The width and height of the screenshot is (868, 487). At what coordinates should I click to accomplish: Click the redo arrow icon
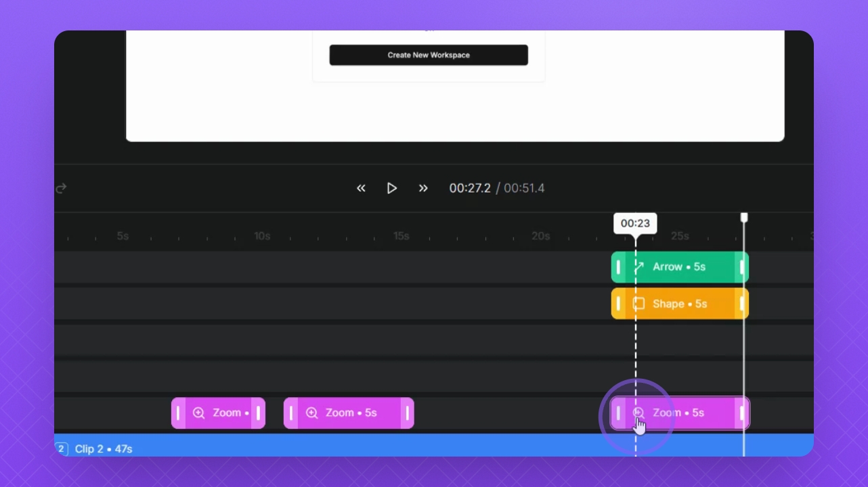click(61, 188)
